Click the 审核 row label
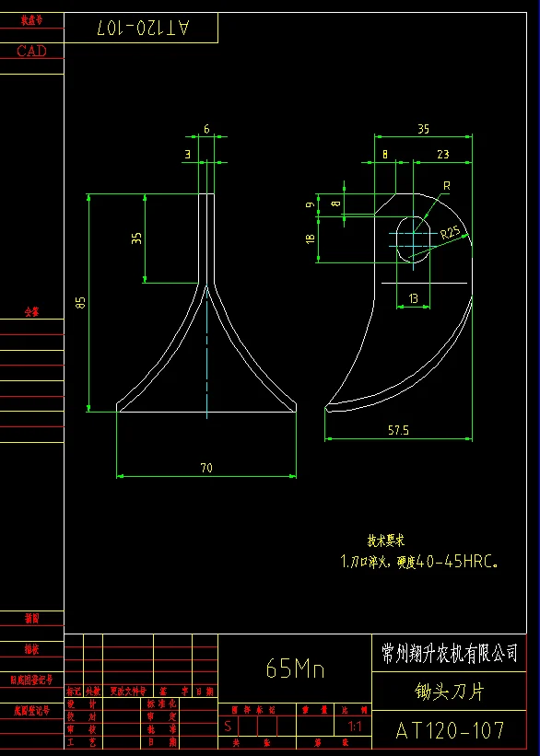The height and width of the screenshot is (756, 540). [83, 729]
